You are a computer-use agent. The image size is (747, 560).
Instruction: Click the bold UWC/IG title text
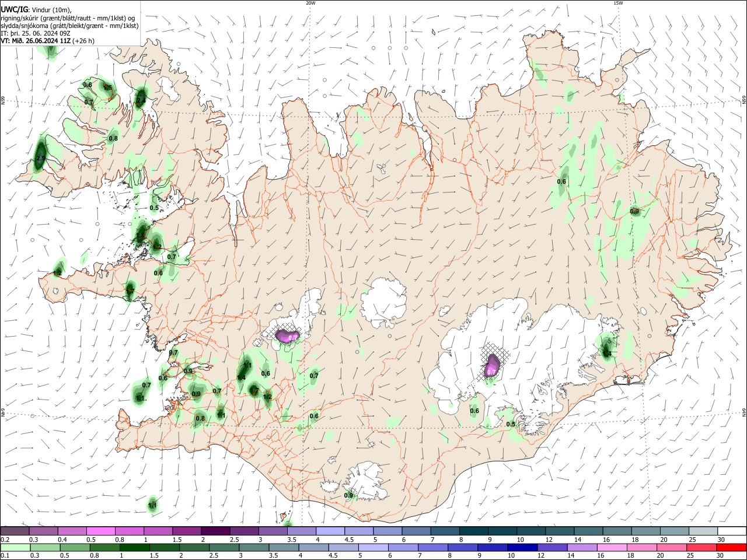tap(14, 9)
